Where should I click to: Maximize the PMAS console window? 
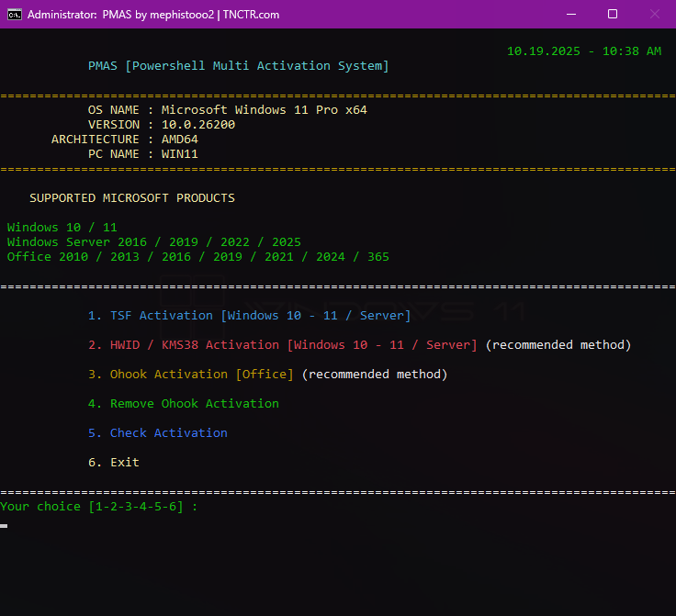pyautogui.click(x=613, y=15)
